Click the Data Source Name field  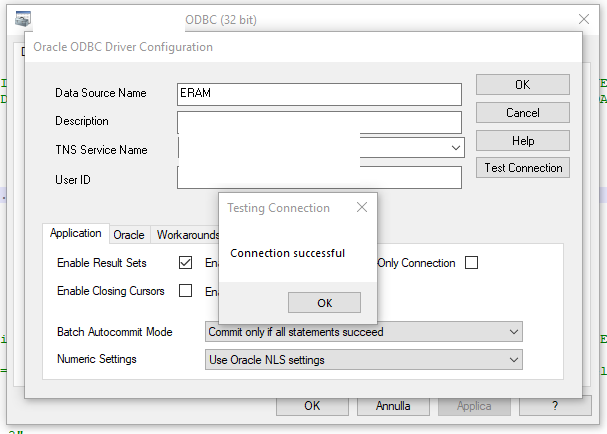pyautogui.click(x=319, y=94)
